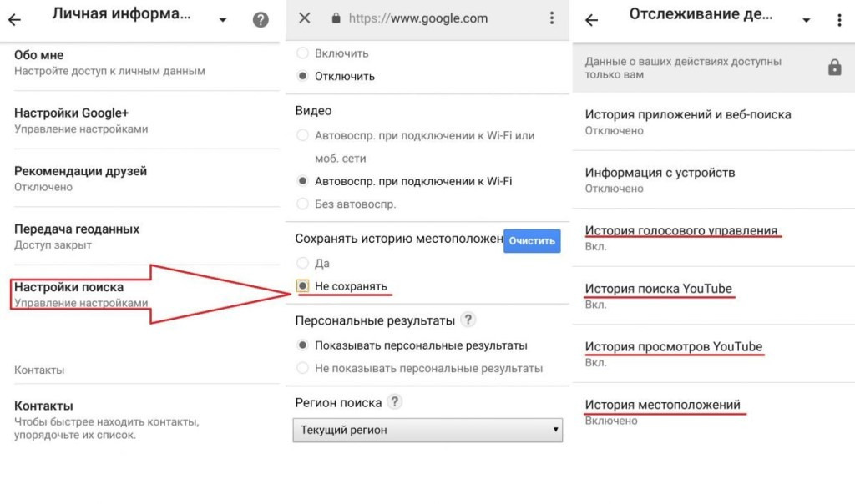This screenshot has height=504, width=855.
Task: Open three-dot menu beside google.com URL
Action: (552, 18)
